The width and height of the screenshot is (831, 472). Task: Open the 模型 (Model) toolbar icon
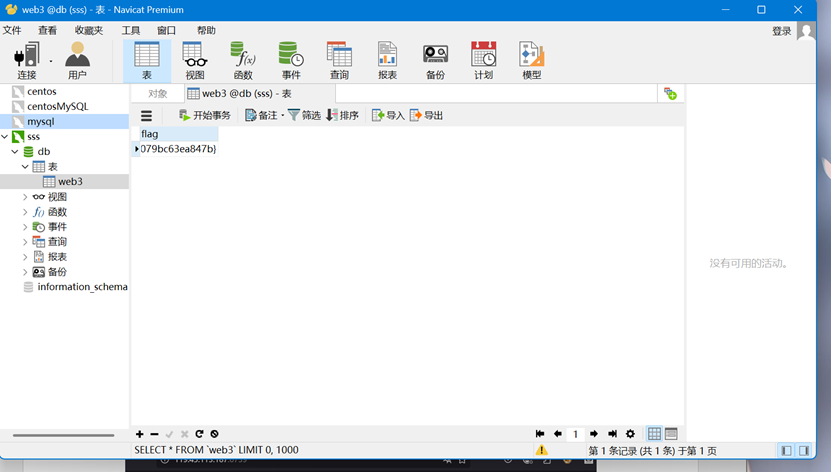(531, 60)
